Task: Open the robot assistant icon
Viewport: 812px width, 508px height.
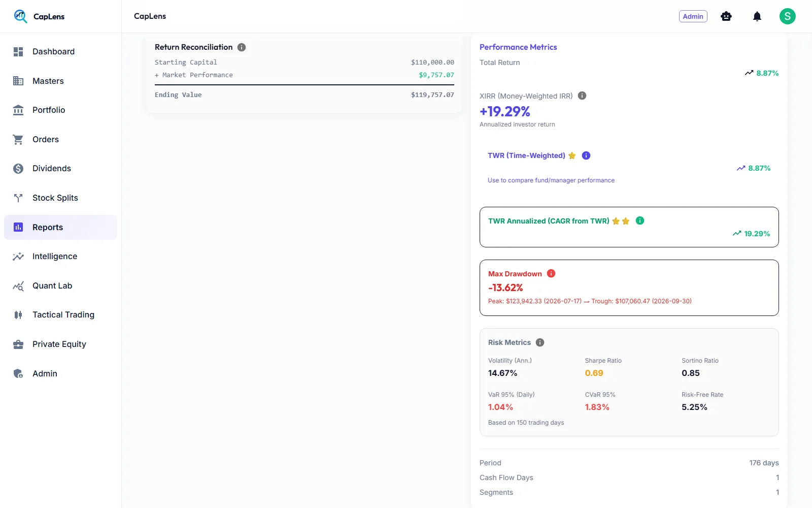Action: (x=726, y=16)
